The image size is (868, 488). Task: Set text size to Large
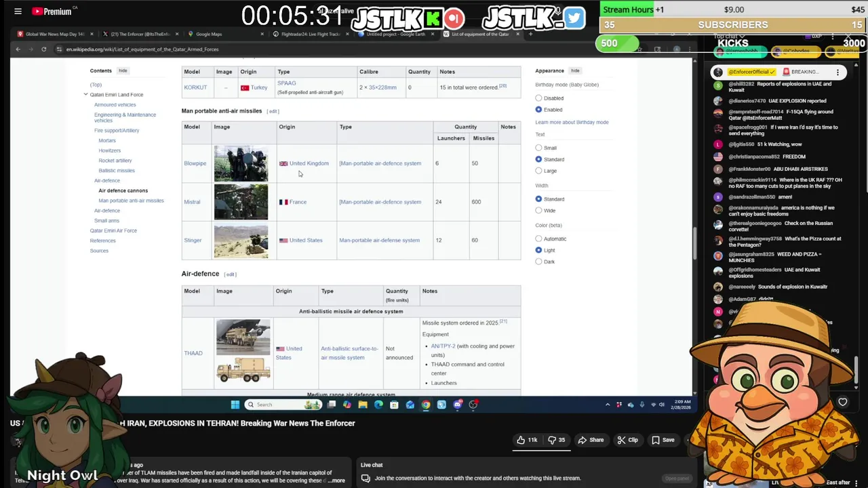538,171
